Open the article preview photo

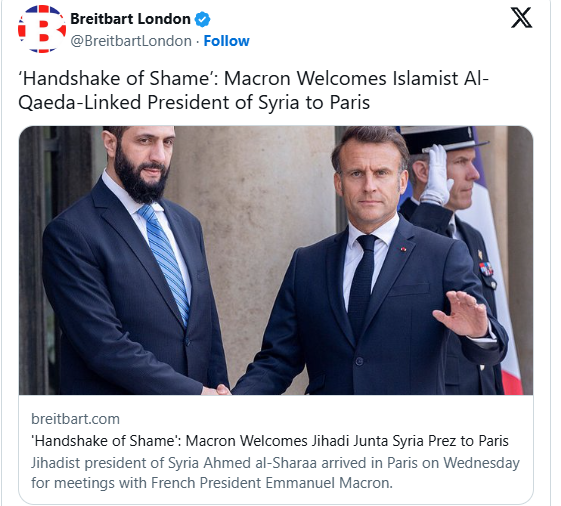pyautogui.click(x=276, y=260)
